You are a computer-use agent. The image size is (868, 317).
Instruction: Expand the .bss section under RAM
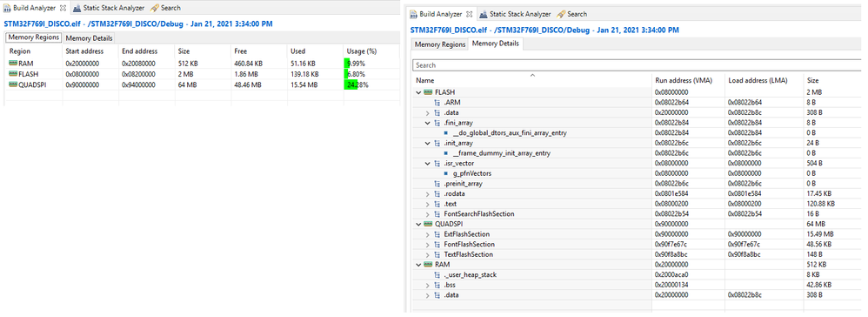[427, 285]
